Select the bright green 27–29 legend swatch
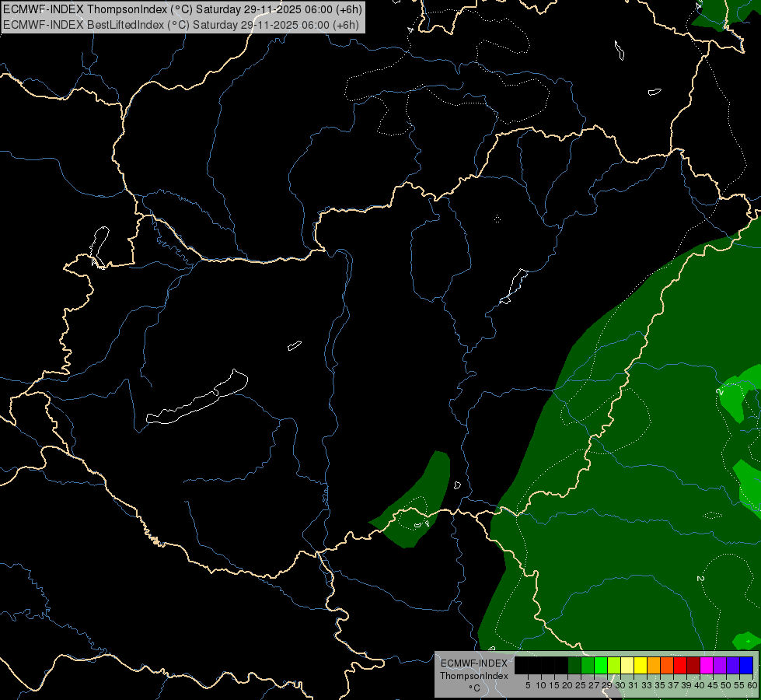 (x=600, y=665)
